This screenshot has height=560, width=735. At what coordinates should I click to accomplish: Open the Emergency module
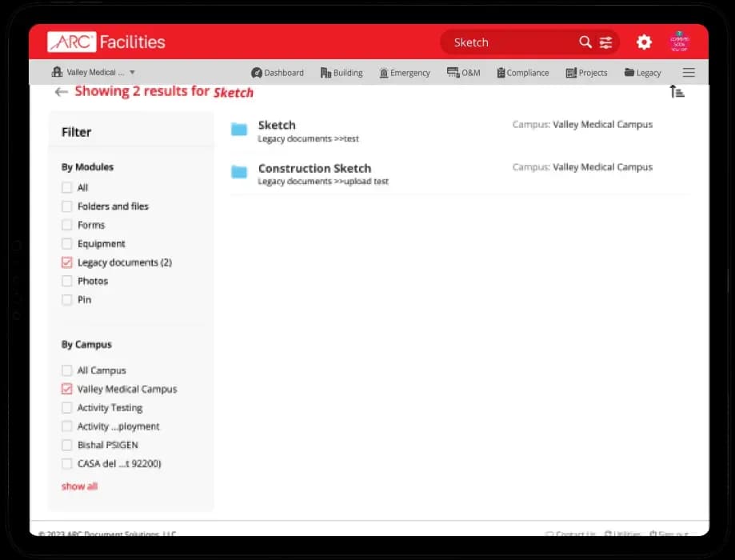pyautogui.click(x=405, y=72)
